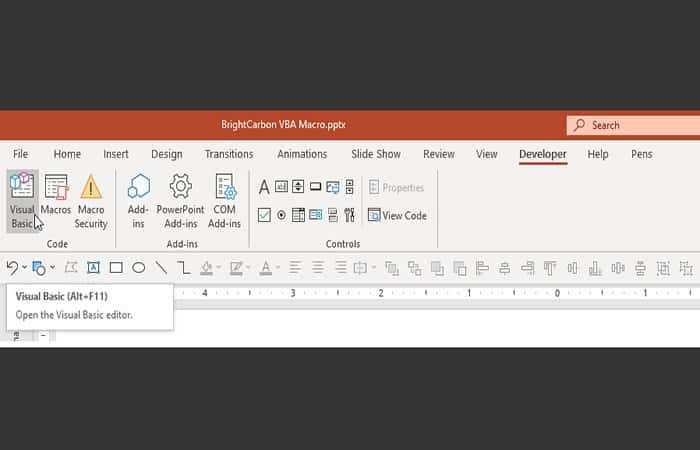Expand the Undo history dropdown arrow
700x450 pixels.
[25, 268]
